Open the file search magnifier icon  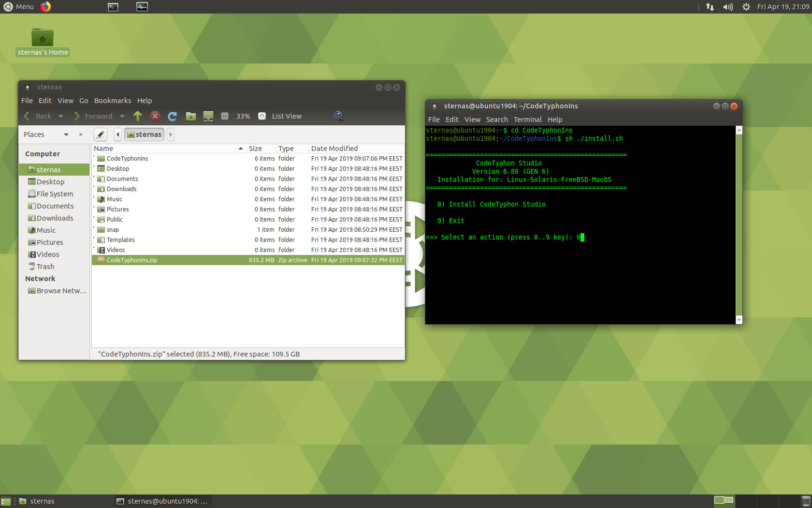point(339,116)
